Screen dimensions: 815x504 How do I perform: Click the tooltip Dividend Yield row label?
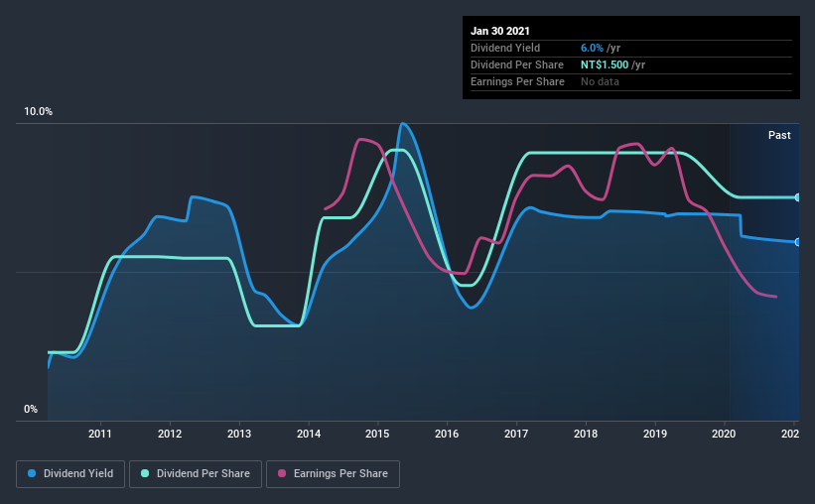pyautogui.click(x=505, y=48)
